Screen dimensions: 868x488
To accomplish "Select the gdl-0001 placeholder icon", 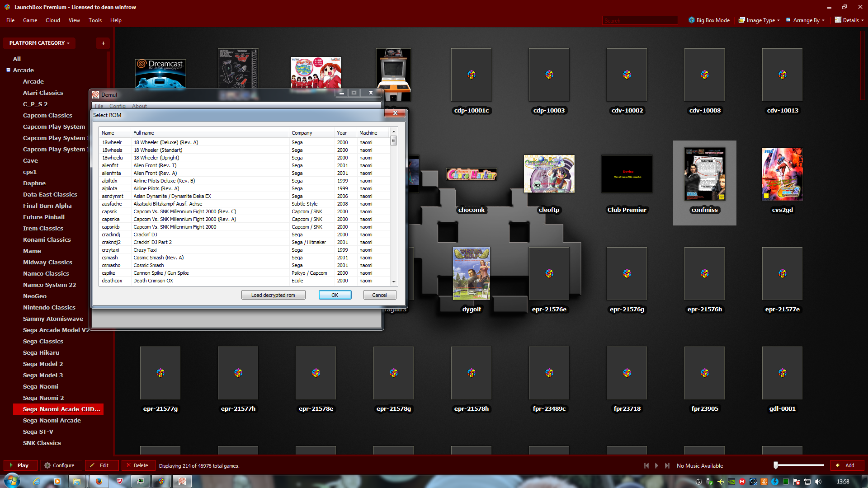I will [x=782, y=373].
